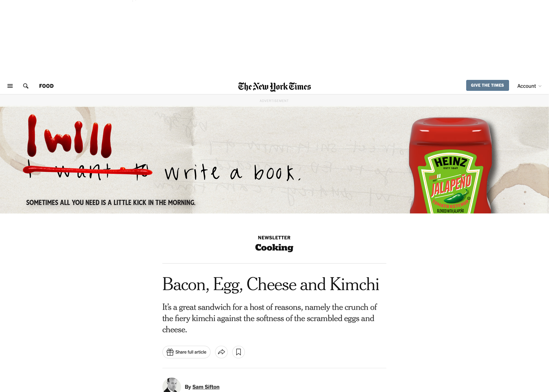
Task: Click the 'I will write a book' ad banner
Action: (x=274, y=160)
